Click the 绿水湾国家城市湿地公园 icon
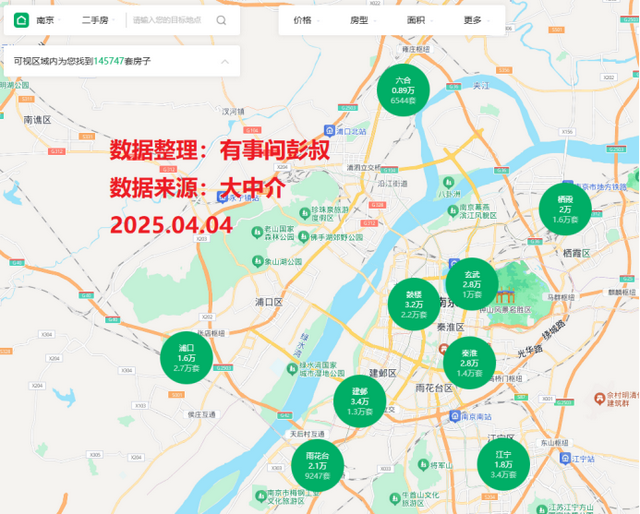This screenshot has height=514, width=640. pos(292,369)
